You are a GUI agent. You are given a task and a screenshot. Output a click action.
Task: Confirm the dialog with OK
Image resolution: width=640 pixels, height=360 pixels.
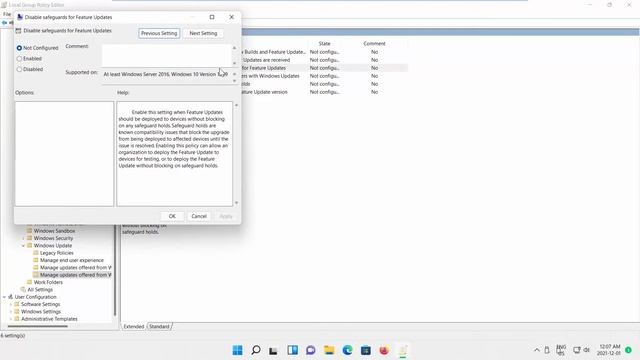pyautogui.click(x=172, y=216)
